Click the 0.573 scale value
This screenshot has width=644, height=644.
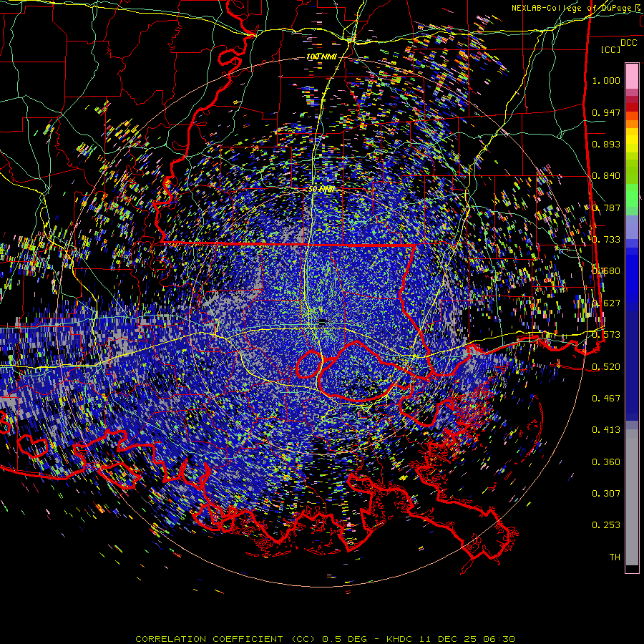pyautogui.click(x=606, y=335)
